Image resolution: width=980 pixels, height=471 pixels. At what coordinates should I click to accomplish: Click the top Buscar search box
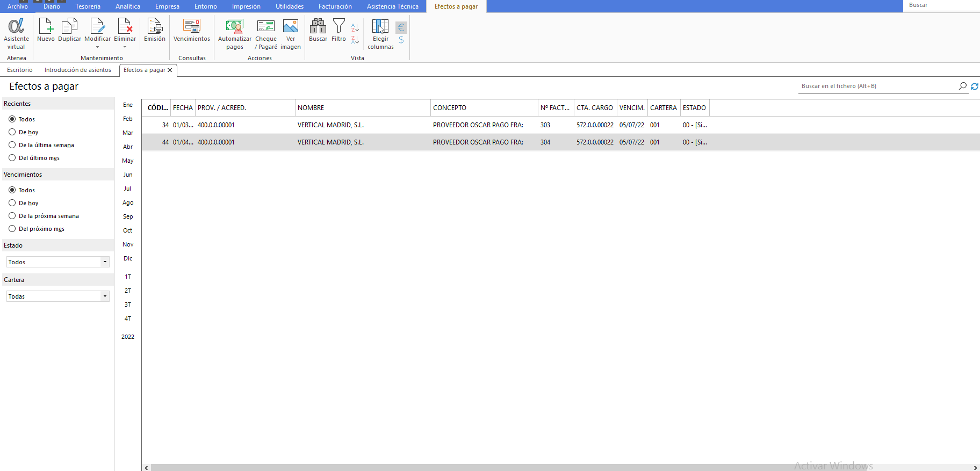pos(941,5)
